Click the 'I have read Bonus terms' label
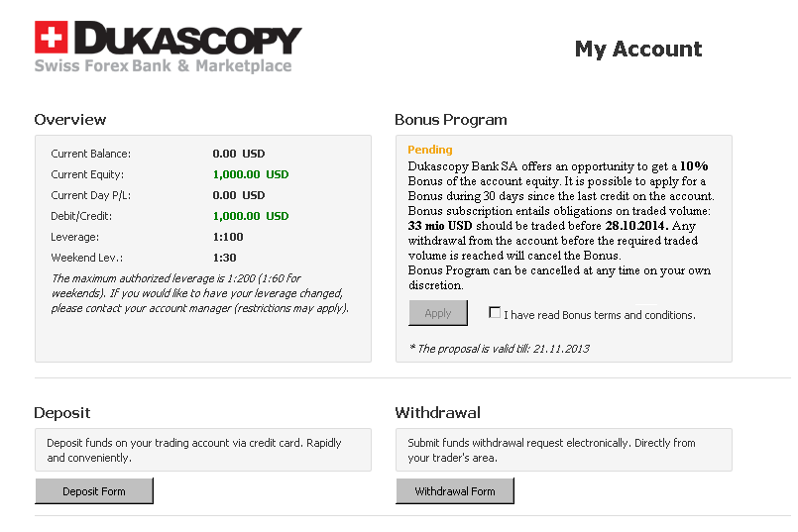Viewport: 798px width, 532px height. [600, 315]
